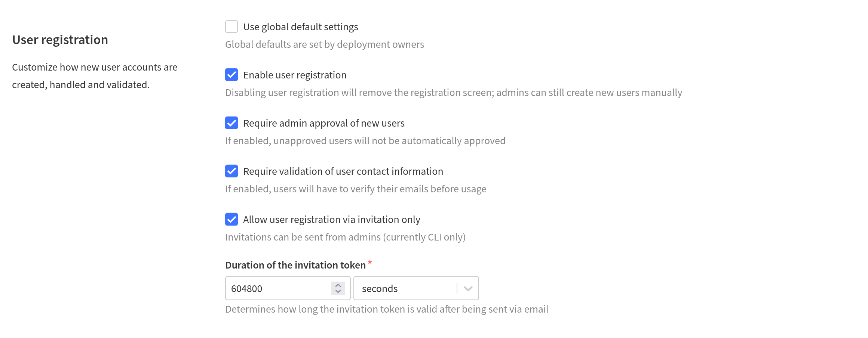Enable the "Use global default settings" checkbox

[232, 27]
